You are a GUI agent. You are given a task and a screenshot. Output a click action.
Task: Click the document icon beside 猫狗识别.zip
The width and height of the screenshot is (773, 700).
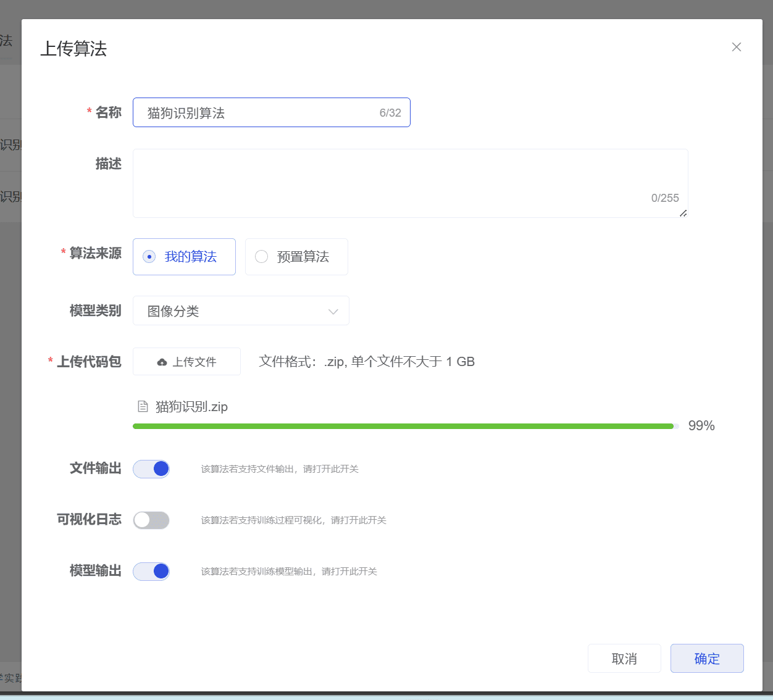[143, 407]
